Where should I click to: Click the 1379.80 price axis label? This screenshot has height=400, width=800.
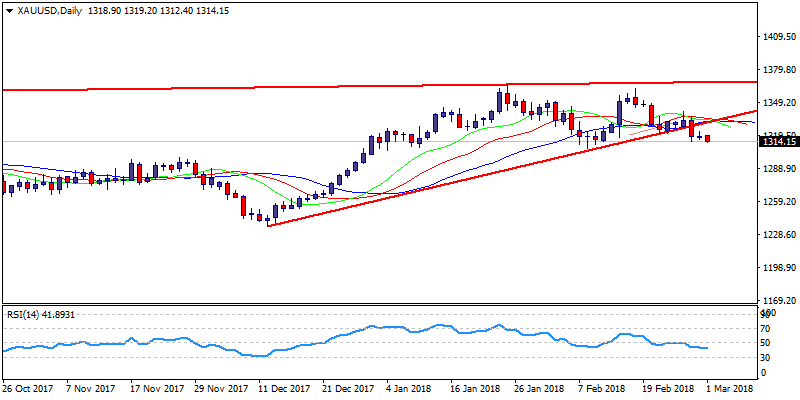777,70
